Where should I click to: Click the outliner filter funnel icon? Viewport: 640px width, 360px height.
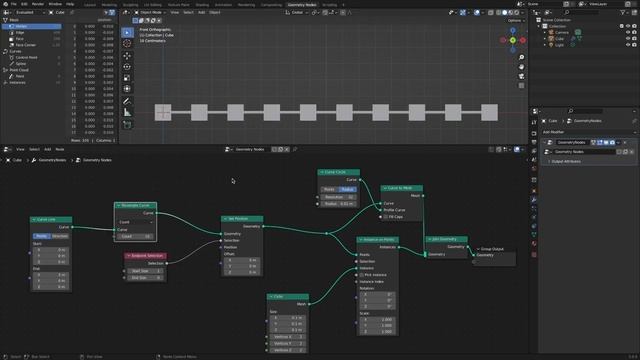coord(623,13)
